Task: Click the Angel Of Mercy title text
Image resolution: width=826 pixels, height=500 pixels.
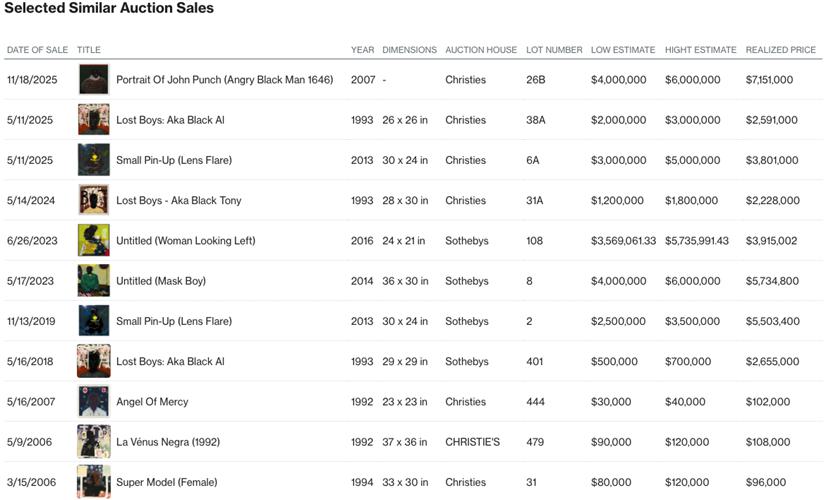Action: point(152,402)
